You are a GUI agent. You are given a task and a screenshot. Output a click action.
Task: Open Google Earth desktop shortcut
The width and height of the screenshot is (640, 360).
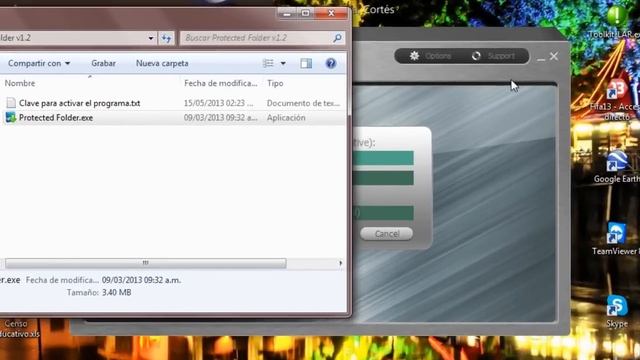[x=616, y=167]
